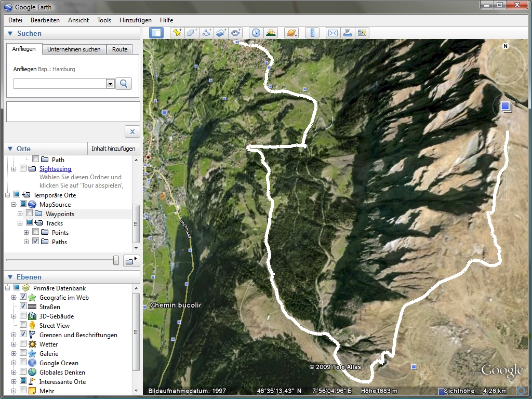532x399 pixels.
Task: Record a tour with the camera icon
Action: pos(236,33)
